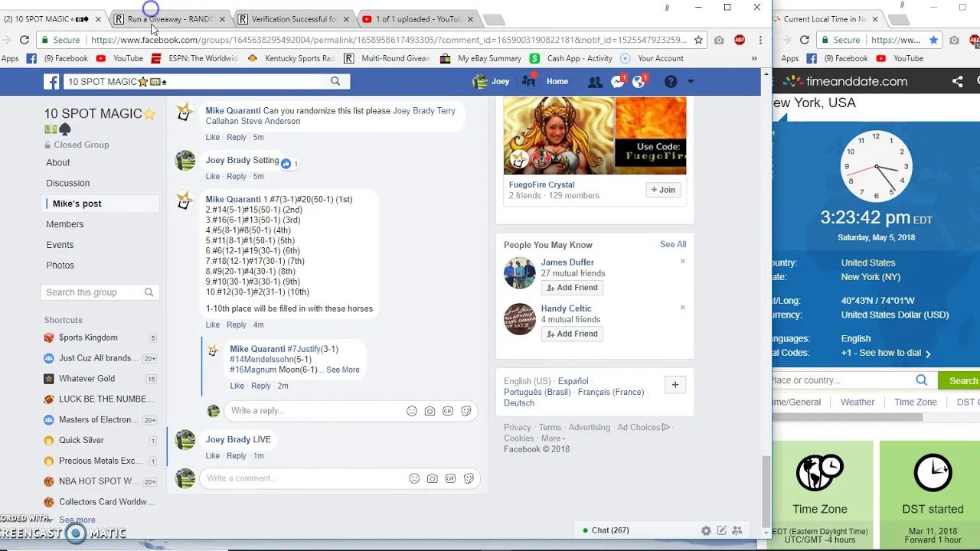Click the Facebook page vertical scrollbar
This screenshot has height=551, width=980.
pyautogui.click(x=766, y=493)
